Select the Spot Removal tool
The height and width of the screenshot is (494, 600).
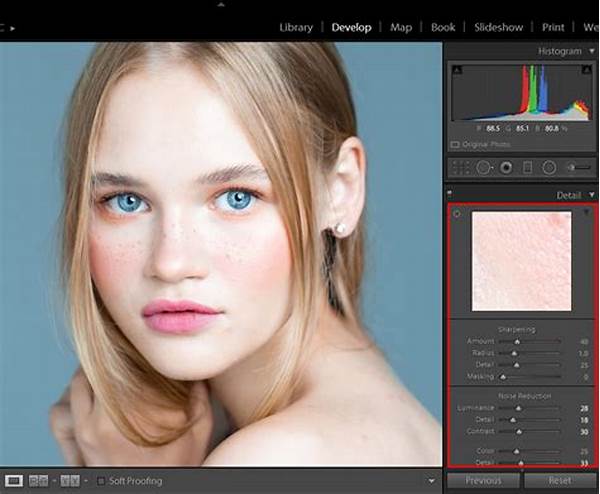click(x=482, y=168)
